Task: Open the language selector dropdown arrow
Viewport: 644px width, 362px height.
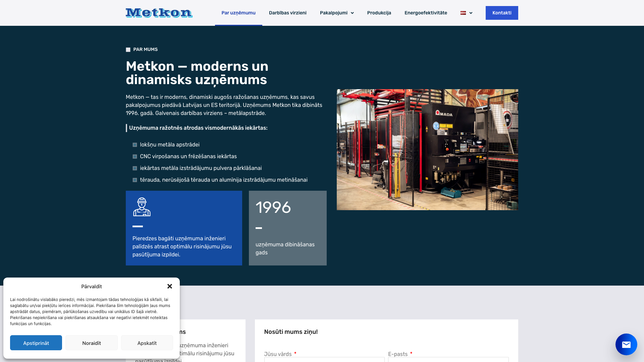Action: (471, 13)
